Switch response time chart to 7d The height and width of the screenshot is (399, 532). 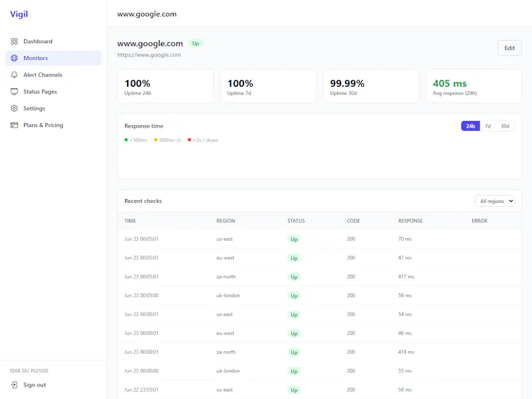487,126
